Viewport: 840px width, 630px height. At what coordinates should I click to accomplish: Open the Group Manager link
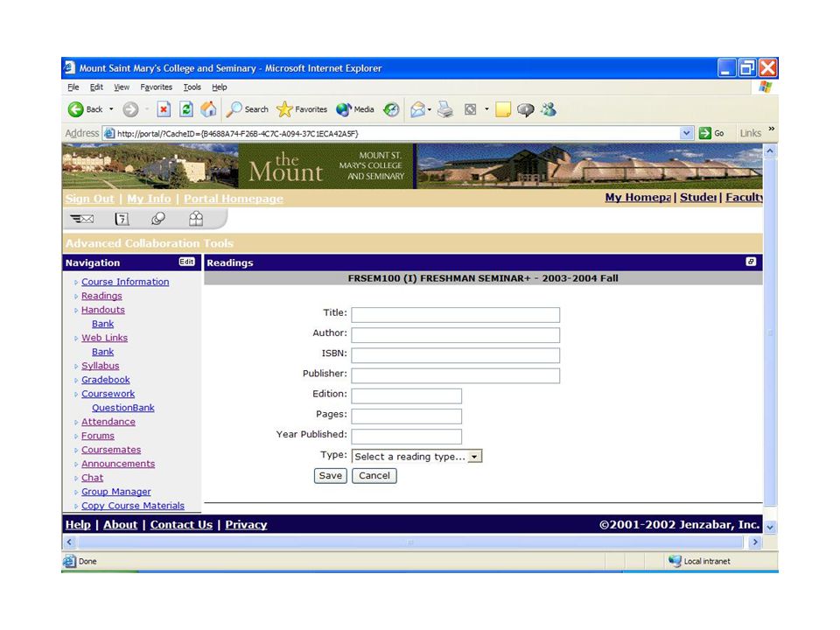[x=116, y=492]
